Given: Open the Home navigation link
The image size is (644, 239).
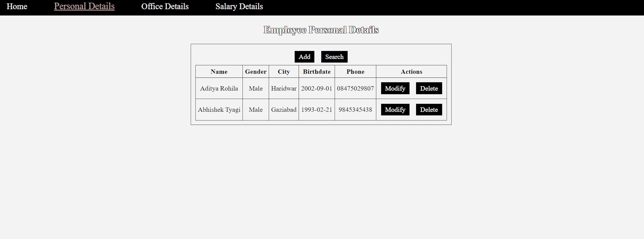Looking at the screenshot, I should coord(17,7).
